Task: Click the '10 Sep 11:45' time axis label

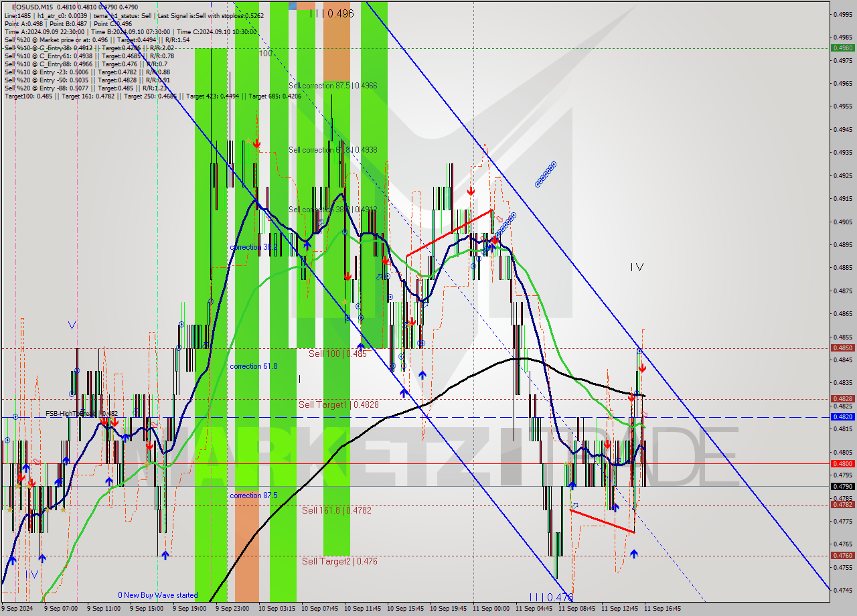Action: [x=362, y=609]
